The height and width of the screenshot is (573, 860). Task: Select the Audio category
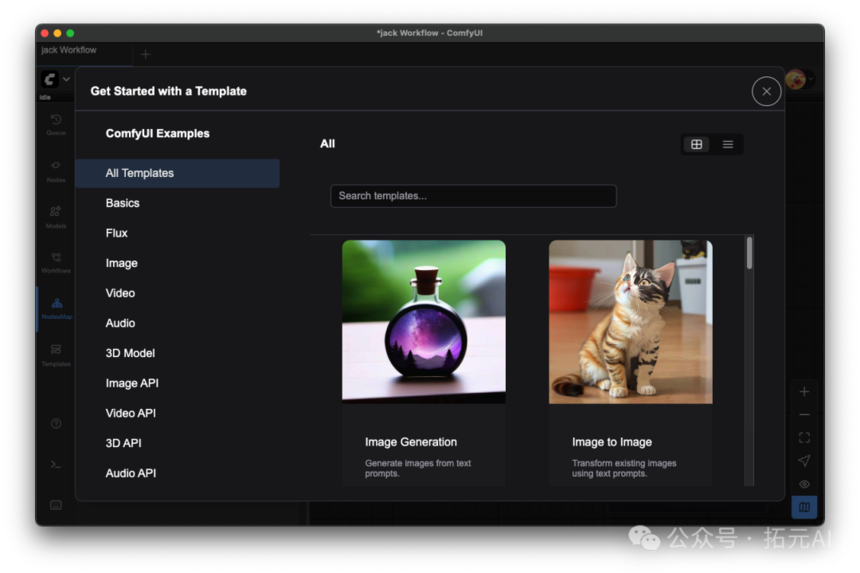(177, 323)
